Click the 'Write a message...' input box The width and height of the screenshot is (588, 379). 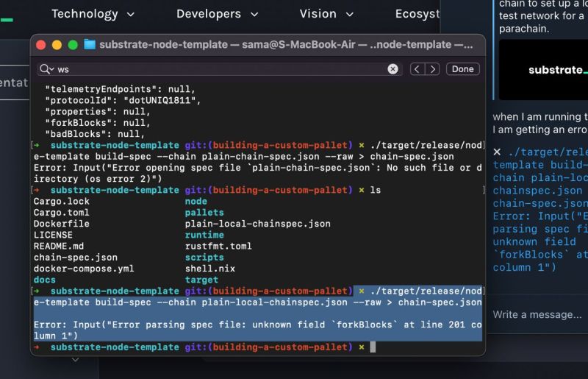539,314
